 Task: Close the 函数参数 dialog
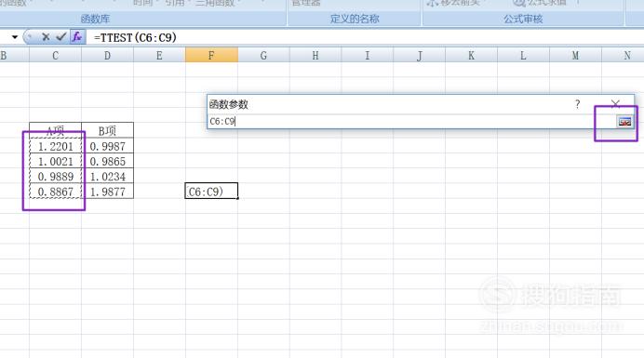coord(615,104)
